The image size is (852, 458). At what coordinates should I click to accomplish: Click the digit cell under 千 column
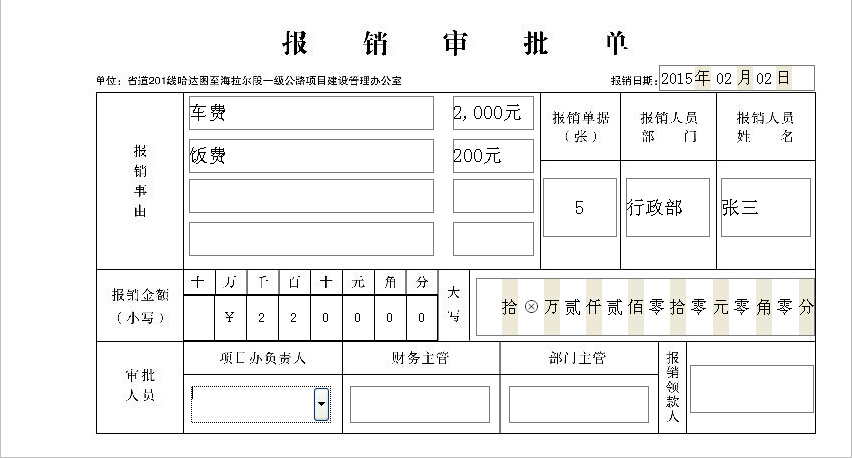[x=262, y=318]
